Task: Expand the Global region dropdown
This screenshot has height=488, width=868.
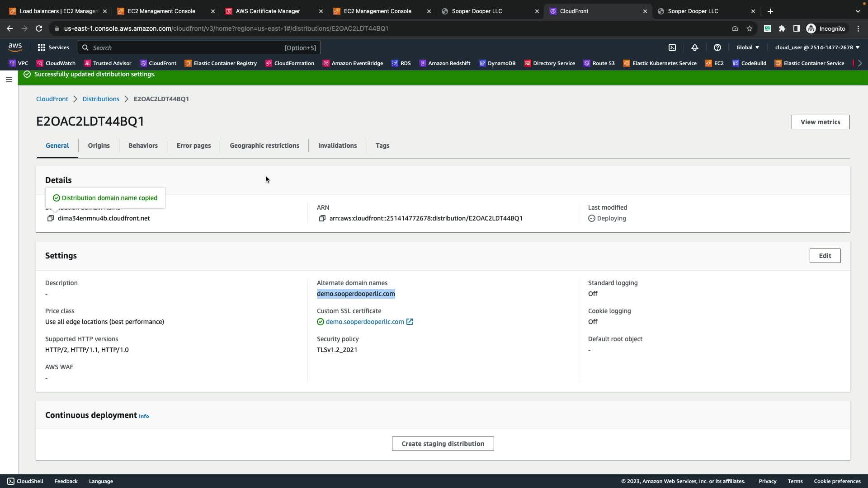Action: pos(747,47)
